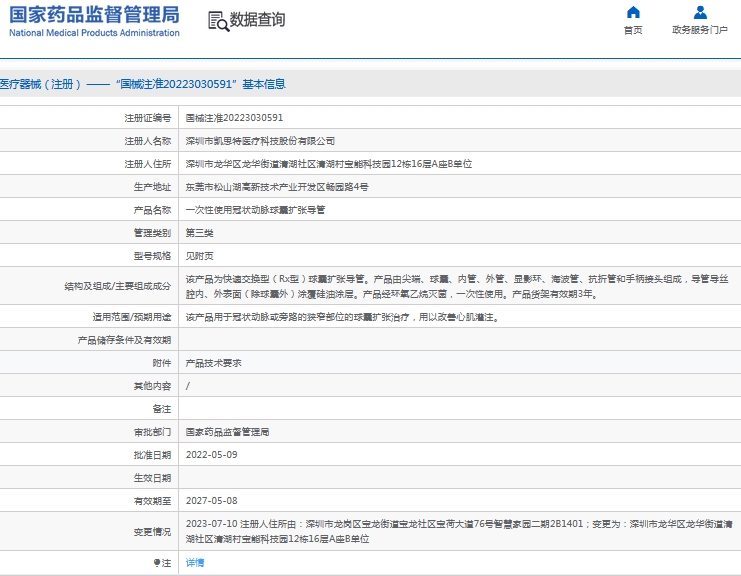The height and width of the screenshot is (576, 741).
Task: Click product name 一次性使用冠状动脉球囊扩张导管
Action: point(255,210)
